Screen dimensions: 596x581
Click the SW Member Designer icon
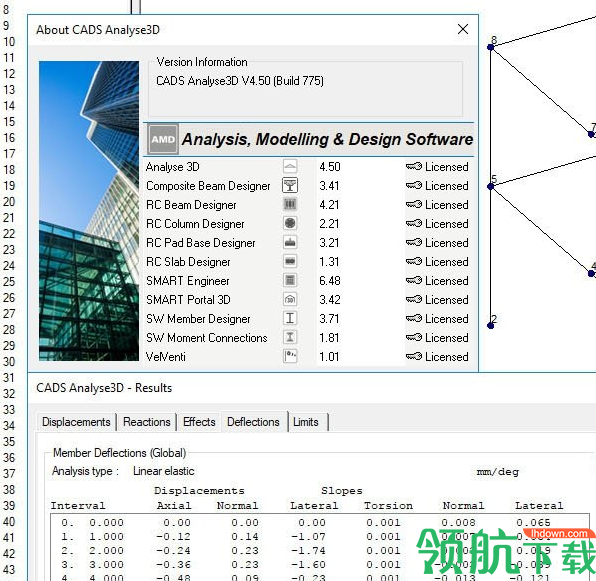pos(290,318)
